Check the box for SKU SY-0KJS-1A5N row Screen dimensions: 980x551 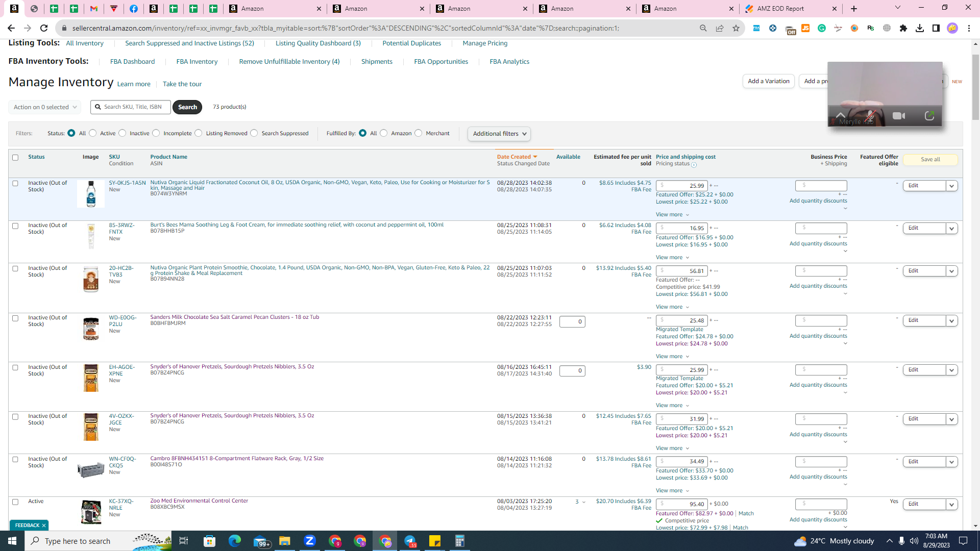[x=15, y=183]
